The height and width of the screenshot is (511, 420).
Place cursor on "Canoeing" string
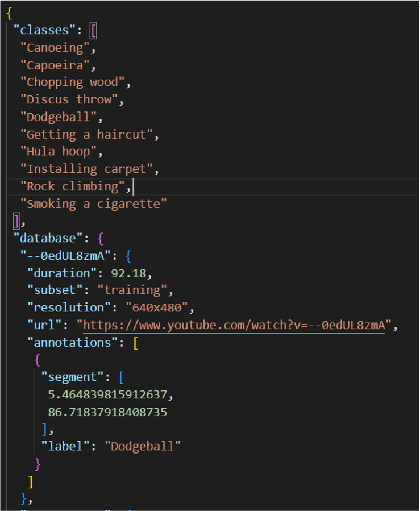[x=55, y=48]
